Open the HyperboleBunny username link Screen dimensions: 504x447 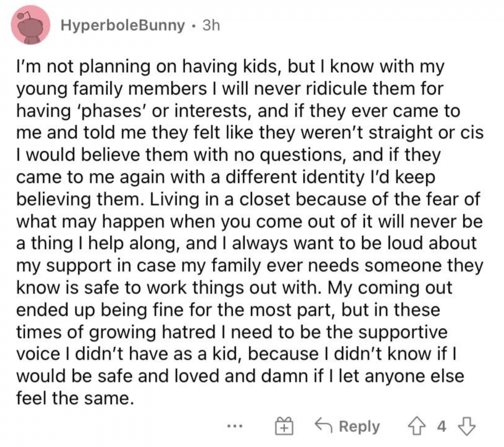tap(123, 25)
